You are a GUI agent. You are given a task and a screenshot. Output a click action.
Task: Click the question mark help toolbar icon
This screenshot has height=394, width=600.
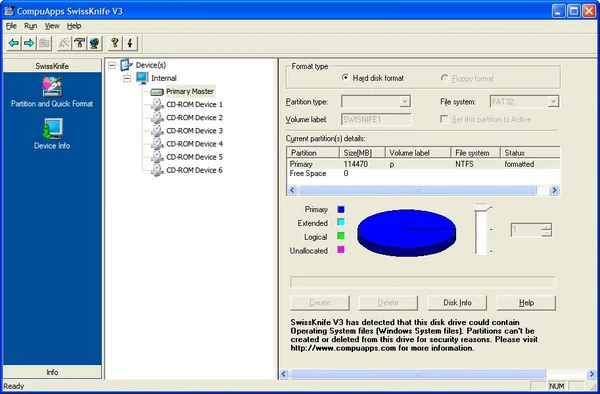pyautogui.click(x=114, y=43)
